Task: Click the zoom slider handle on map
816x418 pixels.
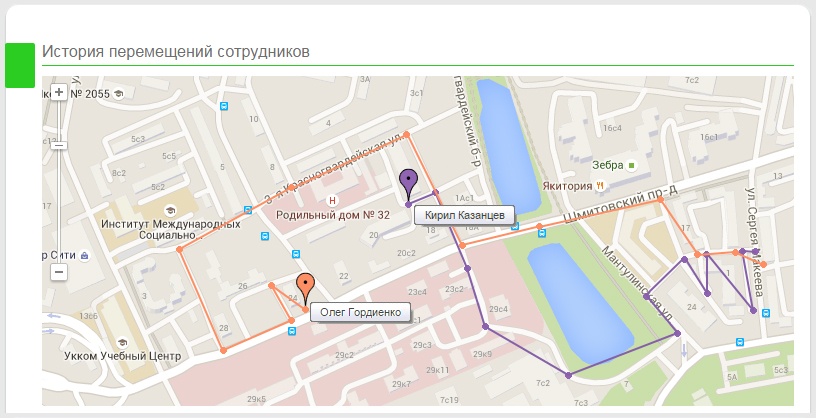Action: [x=59, y=145]
